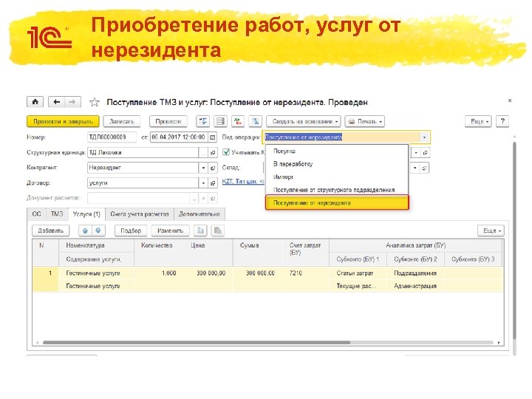532x399 pixels.
Task: Click the Записать button
Action: click(x=122, y=121)
